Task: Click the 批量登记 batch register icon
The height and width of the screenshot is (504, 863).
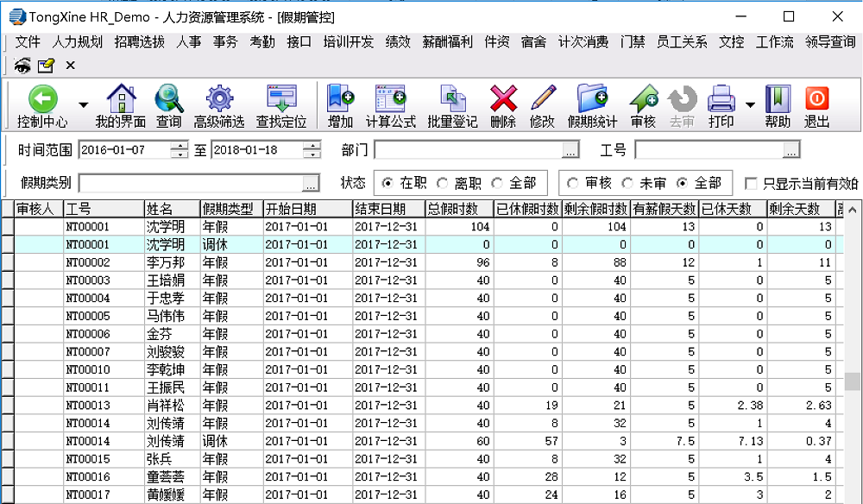Action: click(x=452, y=98)
